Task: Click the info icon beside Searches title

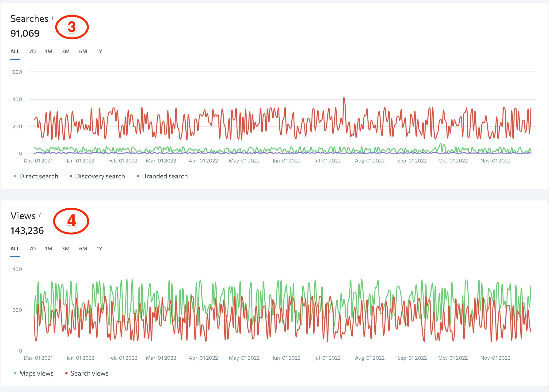Action: [52, 18]
